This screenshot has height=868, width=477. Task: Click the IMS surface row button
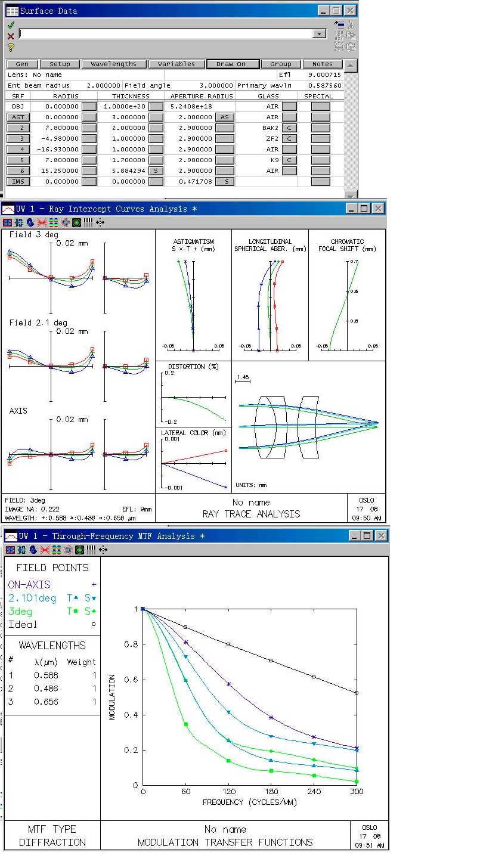point(18,181)
